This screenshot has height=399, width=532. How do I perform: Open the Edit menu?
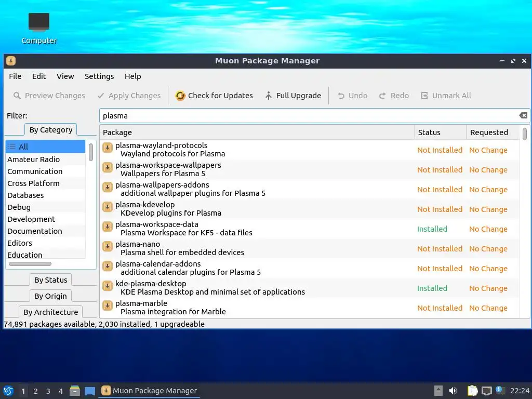coord(39,76)
